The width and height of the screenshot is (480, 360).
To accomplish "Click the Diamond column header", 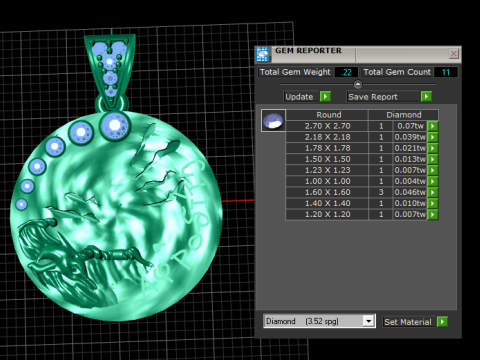I will [x=404, y=115].
